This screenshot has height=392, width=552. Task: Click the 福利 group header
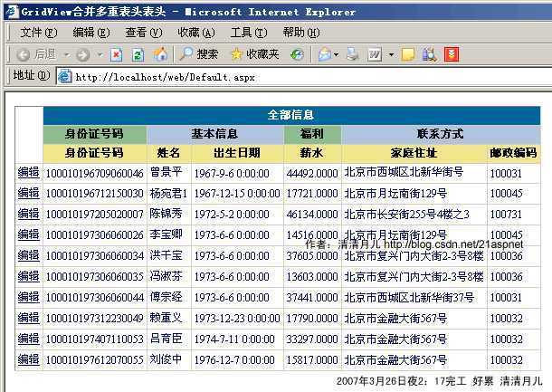coord(312,134)
